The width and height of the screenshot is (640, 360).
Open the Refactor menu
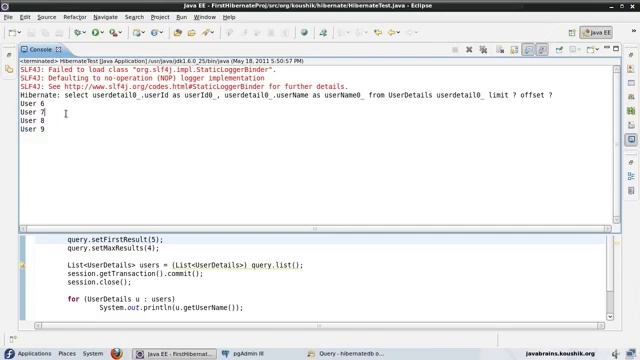[75, 17]
